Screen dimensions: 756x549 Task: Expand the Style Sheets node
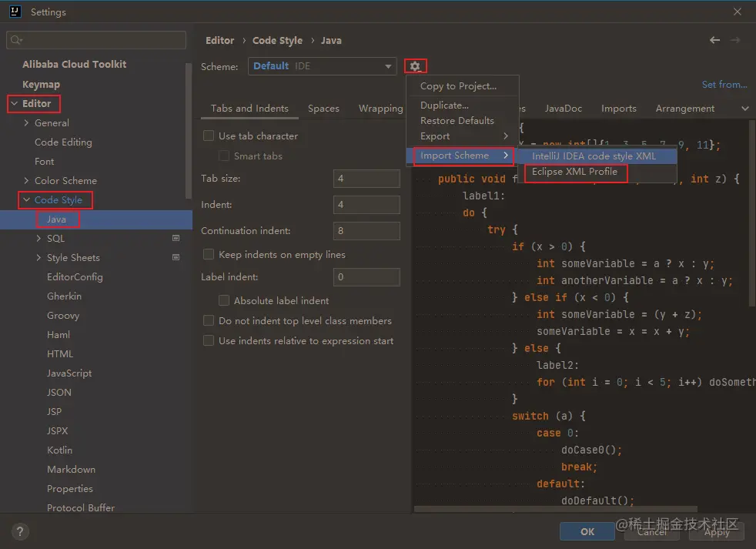tap(38, 258)
